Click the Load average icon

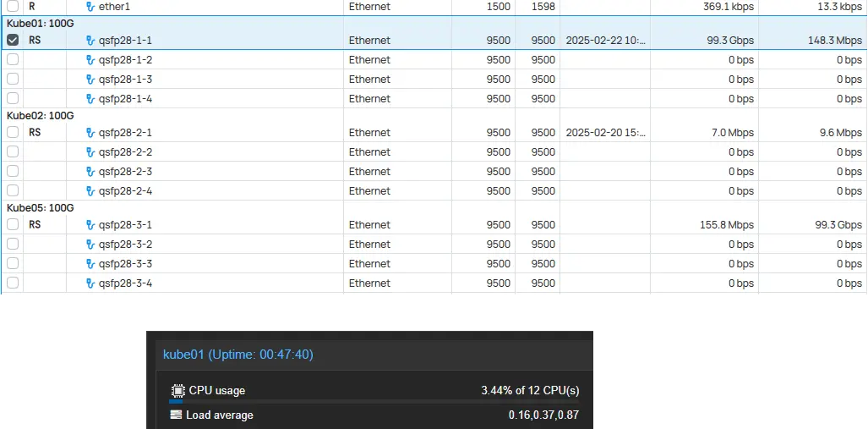pos(177,415)
